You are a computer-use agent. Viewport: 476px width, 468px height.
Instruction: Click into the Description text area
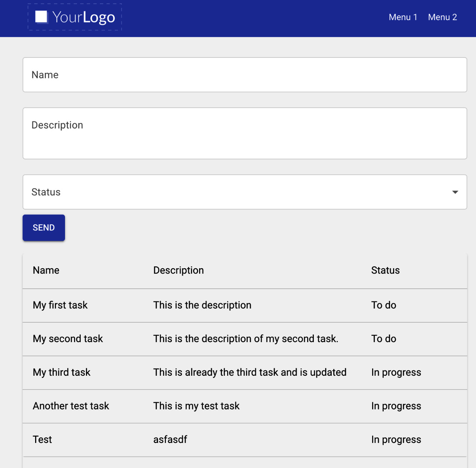tap(245, 133)
